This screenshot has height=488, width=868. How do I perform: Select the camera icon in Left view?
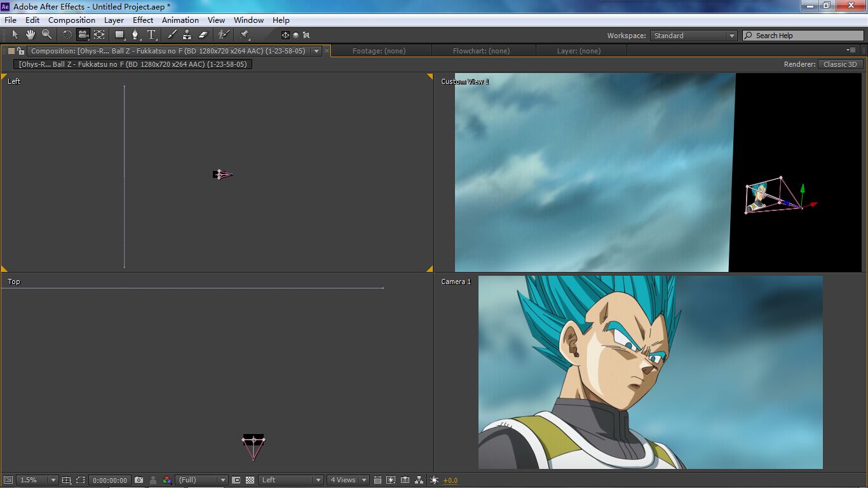(x=222, y=174)
